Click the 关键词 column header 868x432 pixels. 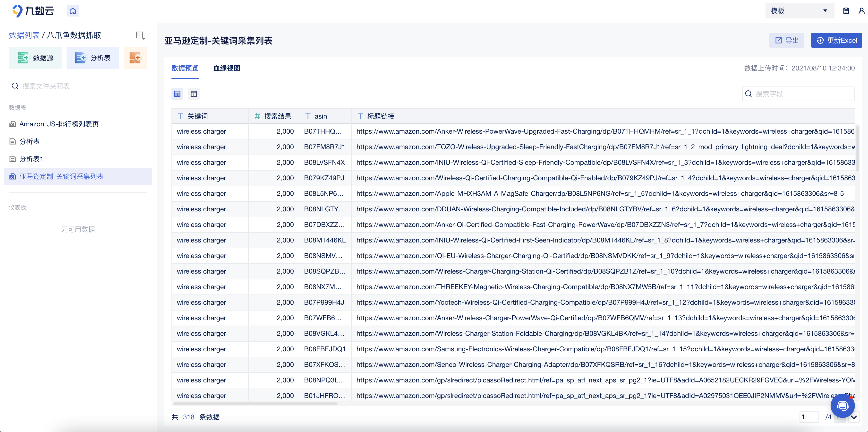click(x=210, y=116)
